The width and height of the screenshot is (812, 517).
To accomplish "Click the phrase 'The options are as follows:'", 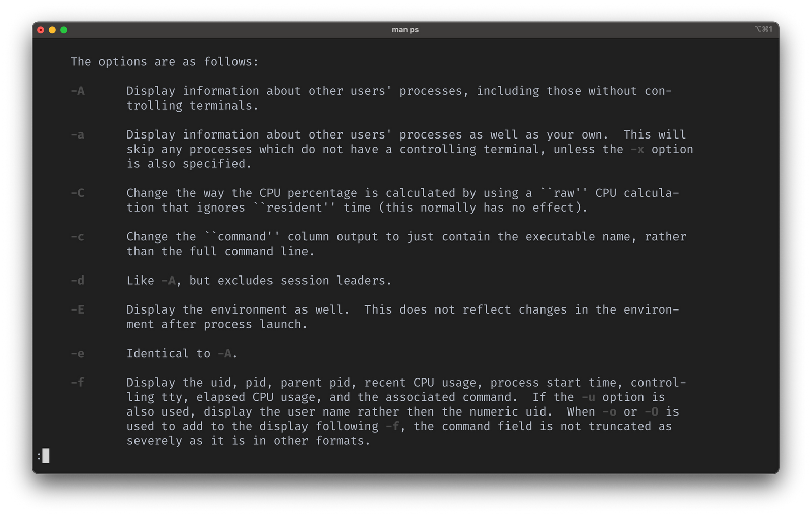I will pos(165,61).
